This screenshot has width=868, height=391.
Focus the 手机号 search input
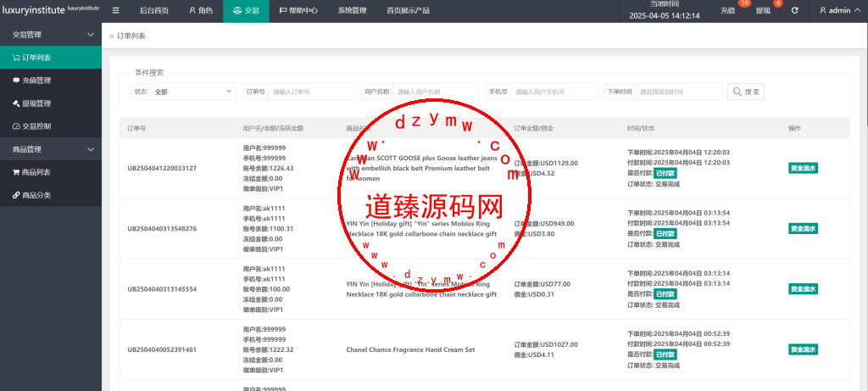[554, 92]
